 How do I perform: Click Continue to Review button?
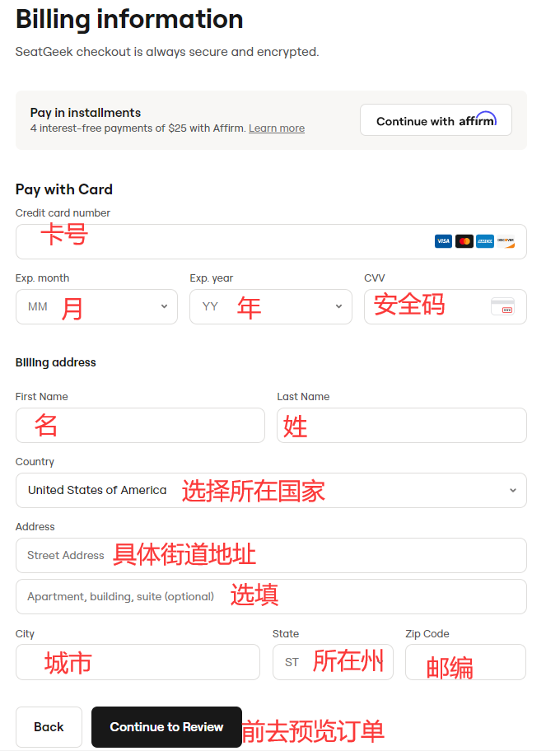coord(166,727)
